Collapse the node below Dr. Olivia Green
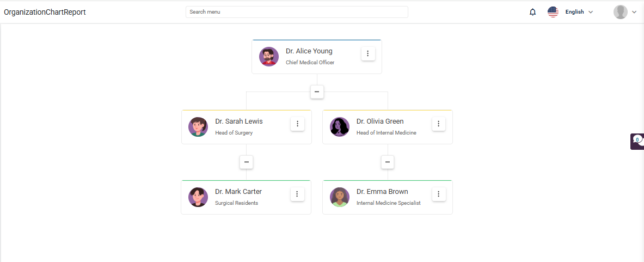Viewport: 644px width, 262px height. click(388, 162)
